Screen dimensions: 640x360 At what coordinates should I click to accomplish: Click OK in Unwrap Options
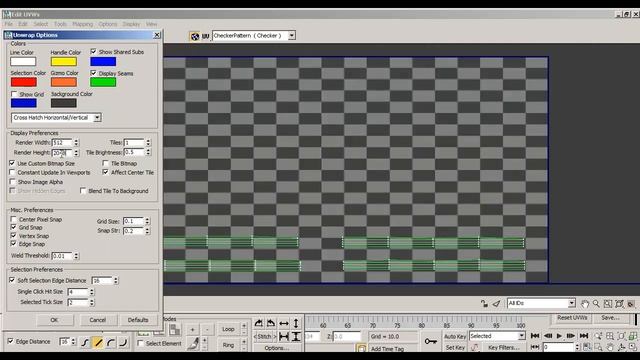point(54,320)
